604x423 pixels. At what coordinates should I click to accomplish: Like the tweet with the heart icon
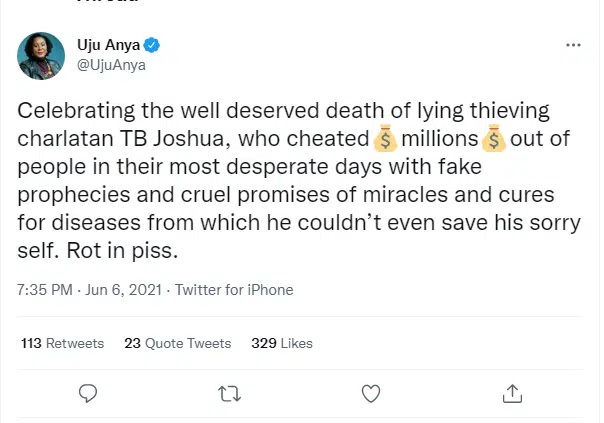369,391
